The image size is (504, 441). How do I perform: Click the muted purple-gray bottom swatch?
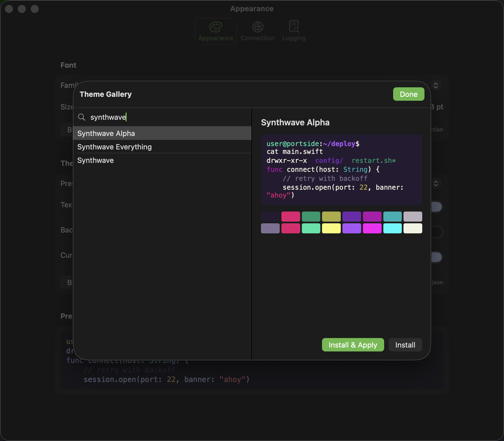click(270, 228)
